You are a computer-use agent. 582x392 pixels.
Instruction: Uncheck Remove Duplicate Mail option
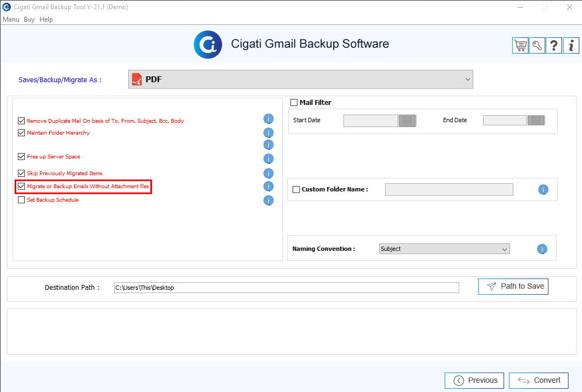pos(22,121)
